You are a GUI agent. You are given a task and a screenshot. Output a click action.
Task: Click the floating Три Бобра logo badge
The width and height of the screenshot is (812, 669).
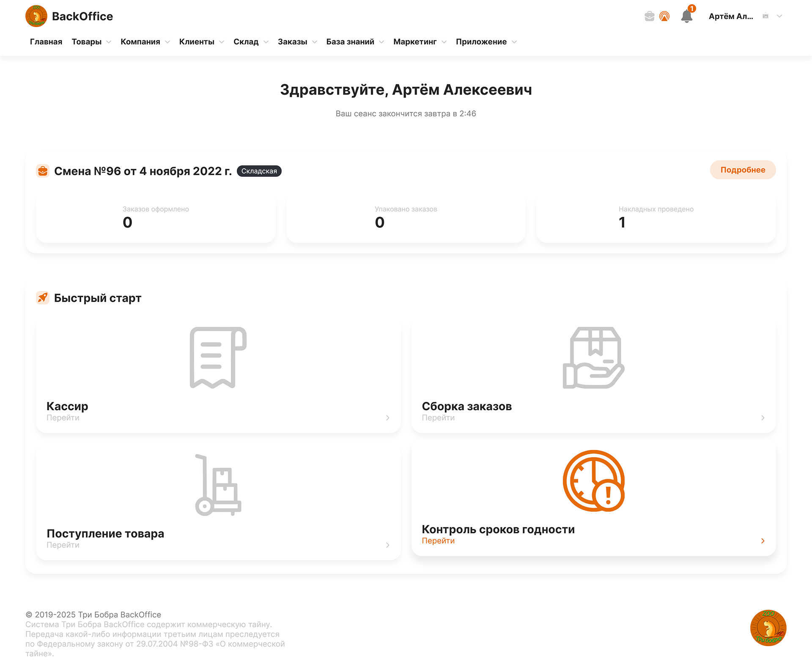(768, 628)
